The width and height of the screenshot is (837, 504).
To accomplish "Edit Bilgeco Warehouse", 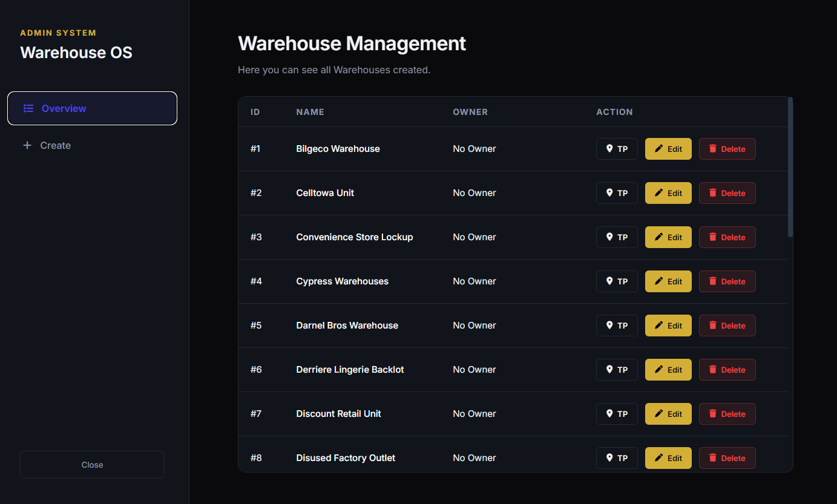I will pos(668,149).
